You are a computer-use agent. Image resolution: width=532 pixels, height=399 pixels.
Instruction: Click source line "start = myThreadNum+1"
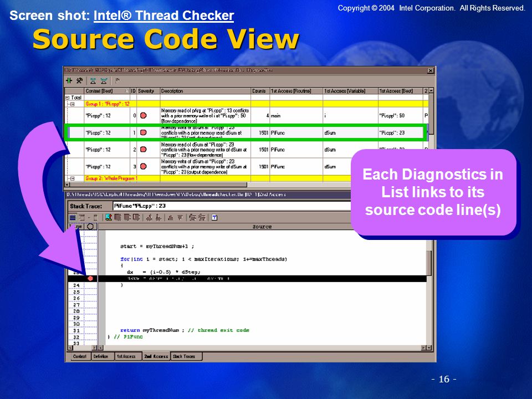coord(157,246)
